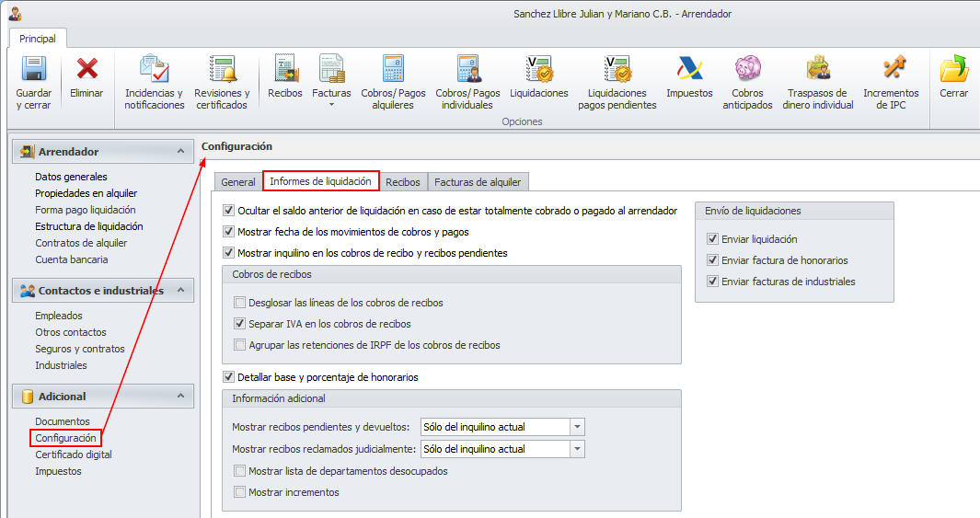Open Traspasos de dinero individual icon
The image size is (980, 518).
pyautogui.click(x=817, y=69)
